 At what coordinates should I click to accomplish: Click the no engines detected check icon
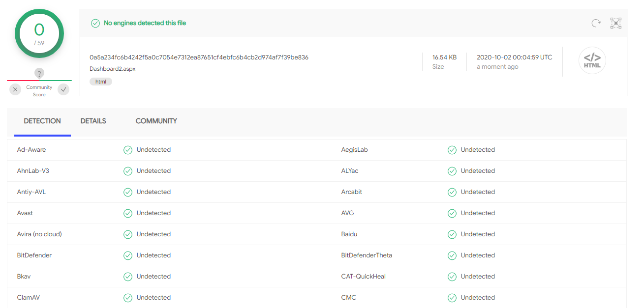click(95, 23)
